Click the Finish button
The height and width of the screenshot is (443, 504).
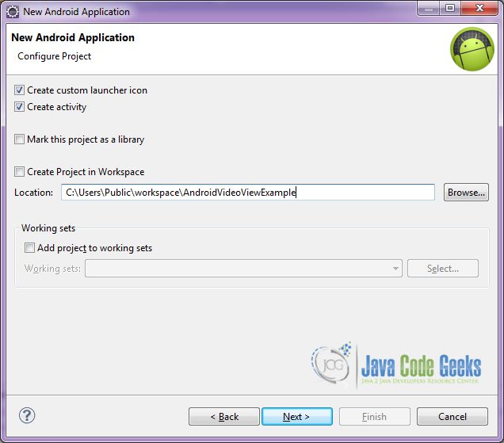click(x=375, y=417)
